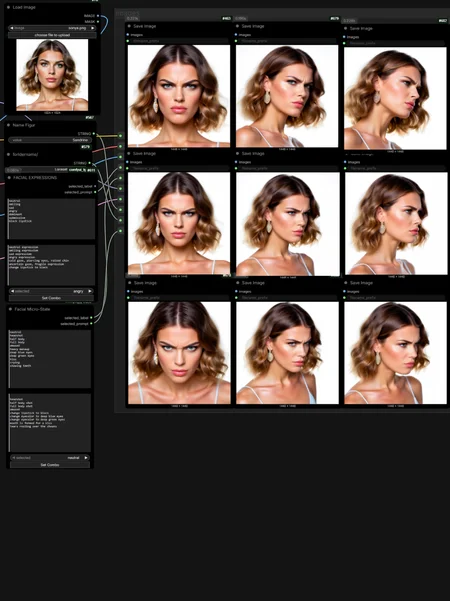The image size is (450, 601).
Task: Click images input port of bottom-row profile Save Image
Action: [x=344, y=292]
